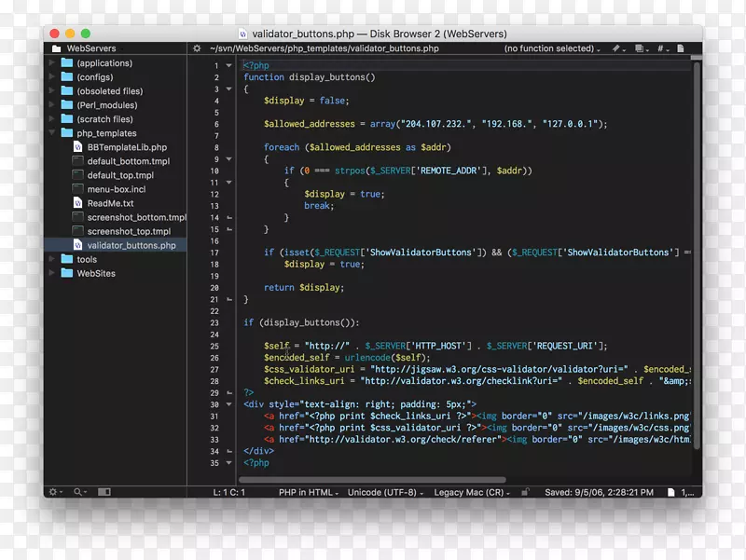Open the gear settings icon above the file list
This screenshot has width=746, height=560.
pyautogui.click(x=196, y=48)
